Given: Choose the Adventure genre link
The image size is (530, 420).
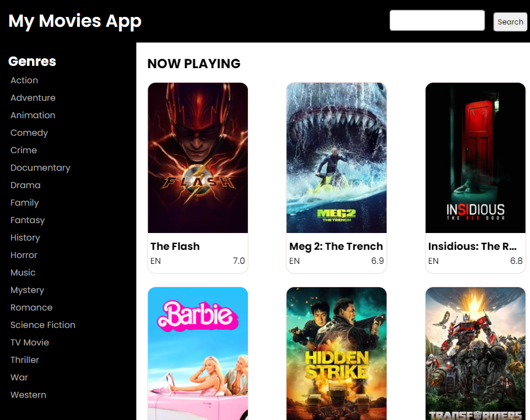Looking at the screenshot, I should [x=33, y=98].
